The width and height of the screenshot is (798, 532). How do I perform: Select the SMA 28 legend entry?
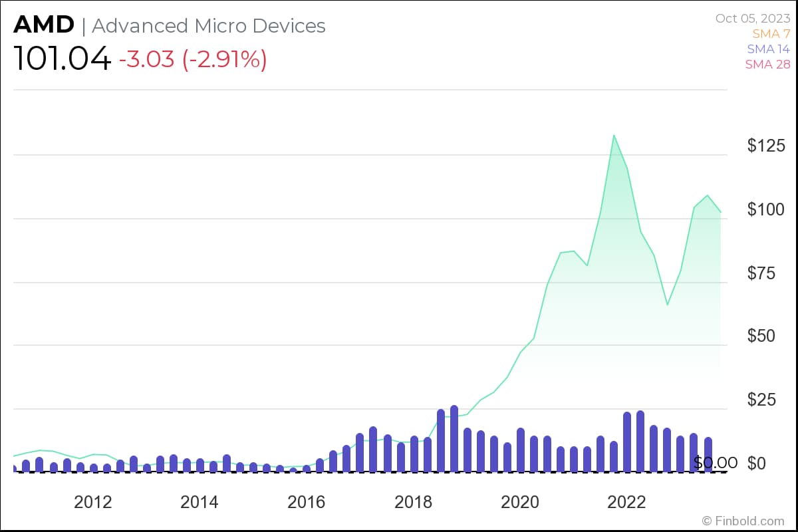click(767, 65)
